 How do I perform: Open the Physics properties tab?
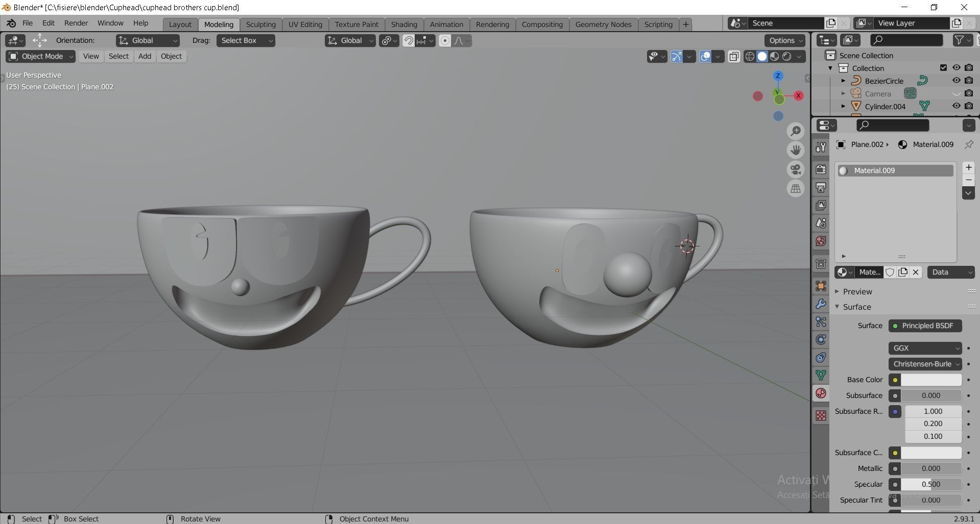(821, 339)
